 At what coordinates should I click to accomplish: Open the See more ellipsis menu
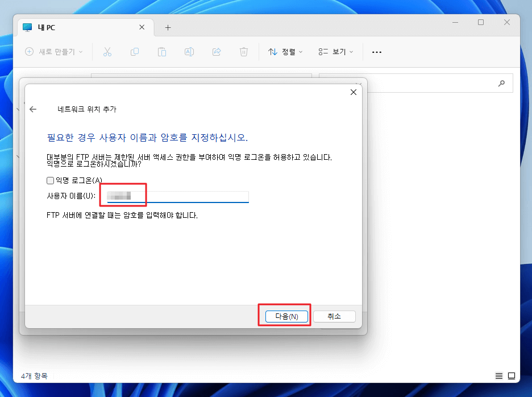click(x=376, y=52)
